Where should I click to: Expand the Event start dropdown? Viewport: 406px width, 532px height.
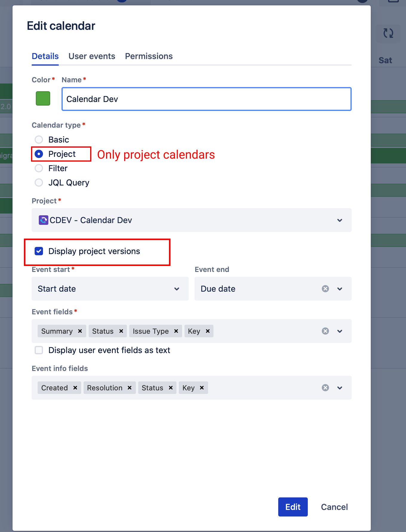[110, 289]
